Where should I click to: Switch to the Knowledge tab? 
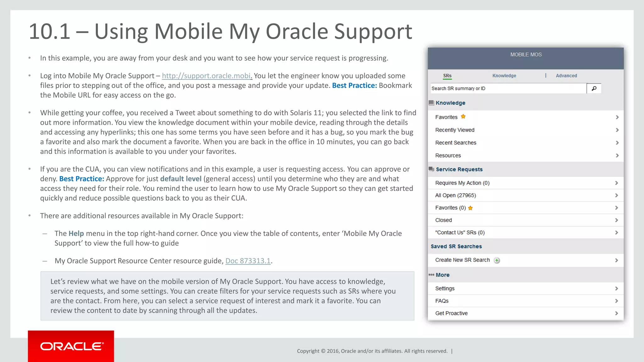pos(504,76)
